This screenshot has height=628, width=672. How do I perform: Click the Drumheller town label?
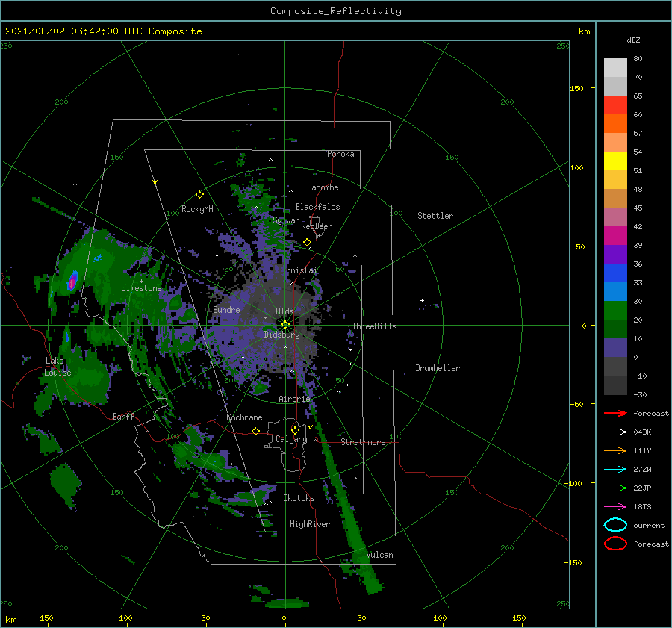pos(438,368)
